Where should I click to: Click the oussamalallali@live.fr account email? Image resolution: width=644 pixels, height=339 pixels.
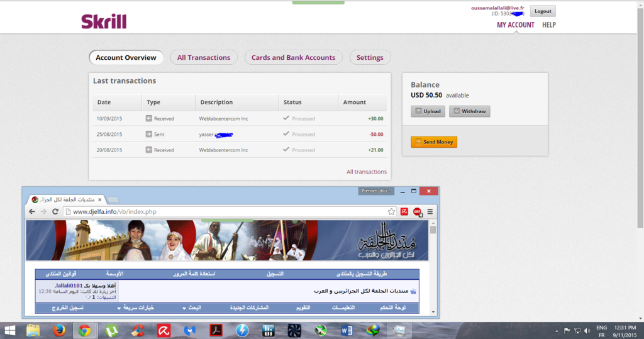coord(497,8)
